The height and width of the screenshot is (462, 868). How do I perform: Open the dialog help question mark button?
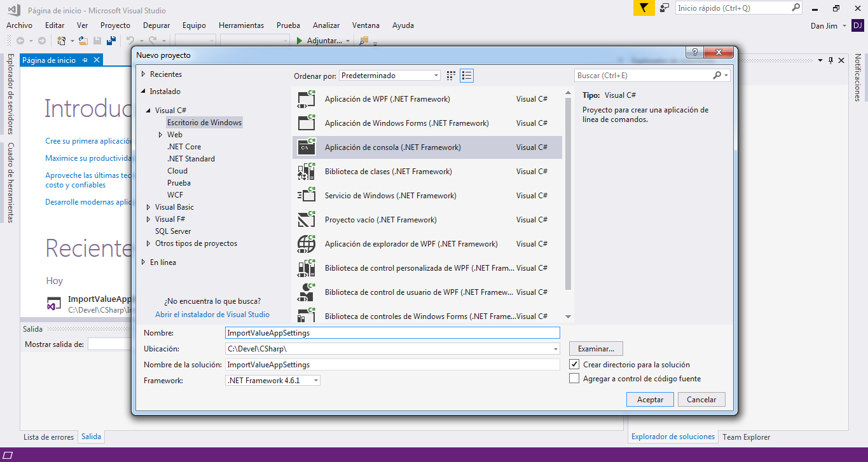694,53
